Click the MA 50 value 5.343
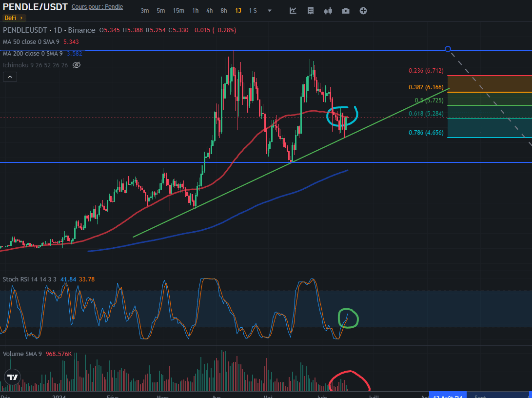This screenshot has height=398, width=532. (71, 42)
